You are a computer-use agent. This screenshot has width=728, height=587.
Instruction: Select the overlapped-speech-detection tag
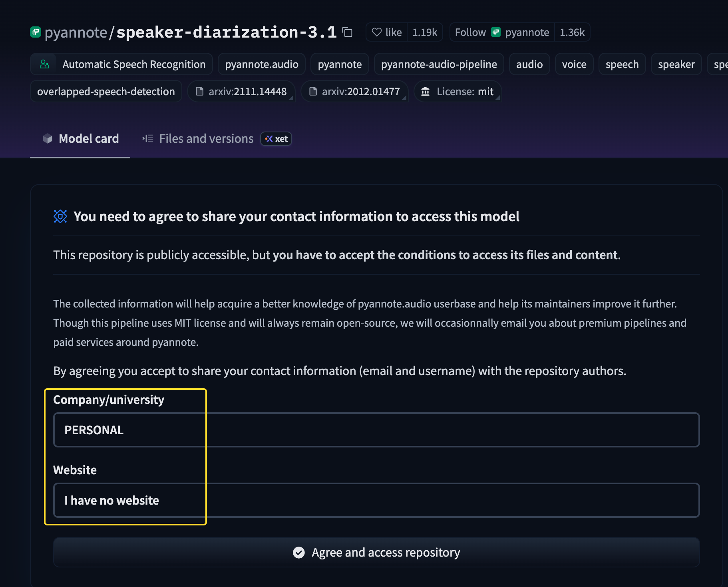(106, 92)
